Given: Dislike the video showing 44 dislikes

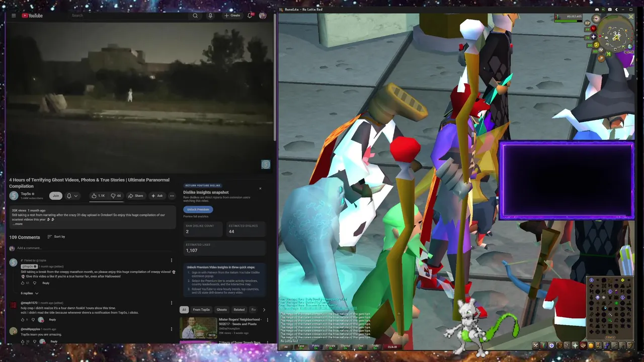Looking at the screenshot, I should coord(116,196).
